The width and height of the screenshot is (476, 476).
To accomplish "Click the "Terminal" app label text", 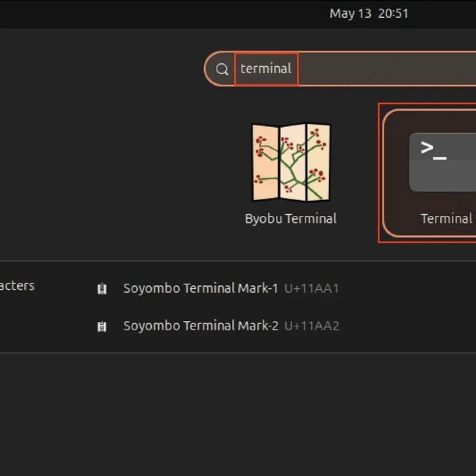I will 447,219.
